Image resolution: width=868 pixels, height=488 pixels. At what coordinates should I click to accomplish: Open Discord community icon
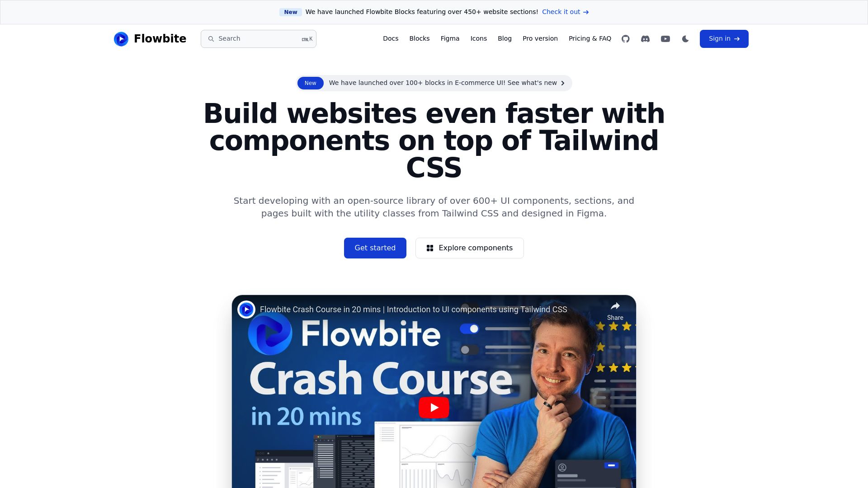click(645, 39)
